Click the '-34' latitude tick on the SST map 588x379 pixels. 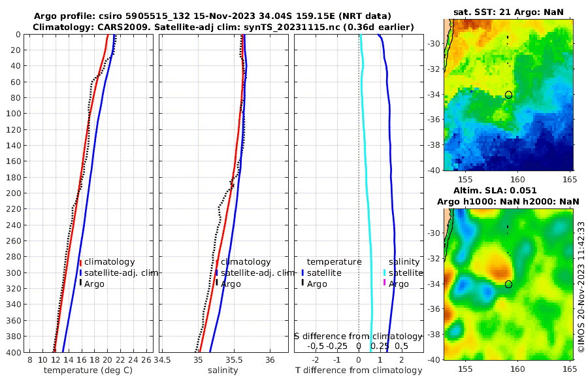pyautogui.click(x=434, y=95)
